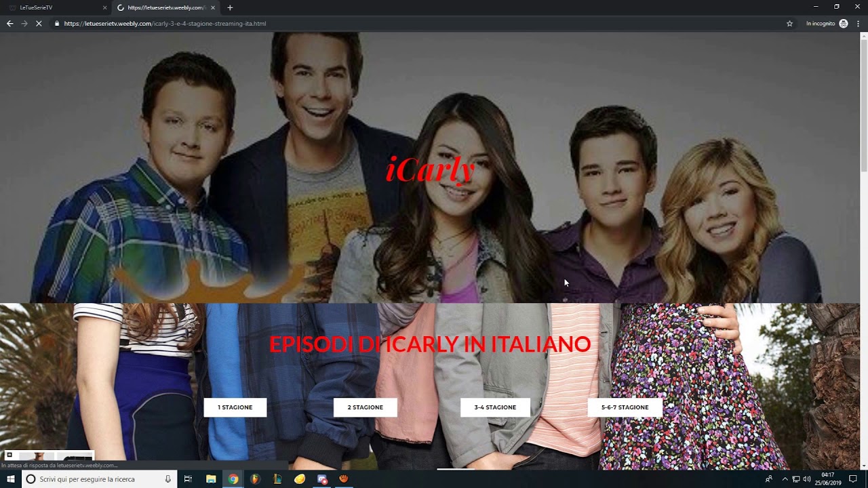Stop loading the page
The height and width of the screenshot is (488, 868).
[39, 24]
